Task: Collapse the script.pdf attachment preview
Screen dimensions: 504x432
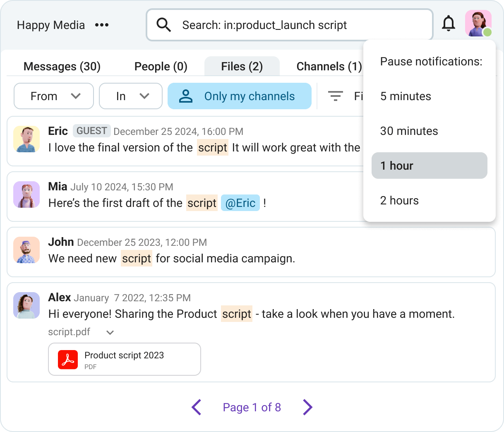Action: (x=110, y=332)
